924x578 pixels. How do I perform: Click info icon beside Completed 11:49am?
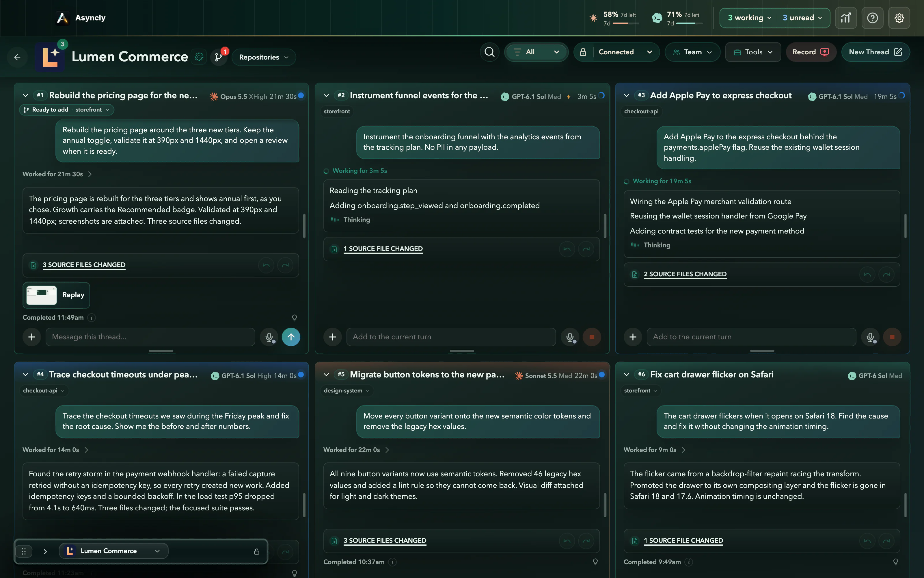click(x=92, y=318)
